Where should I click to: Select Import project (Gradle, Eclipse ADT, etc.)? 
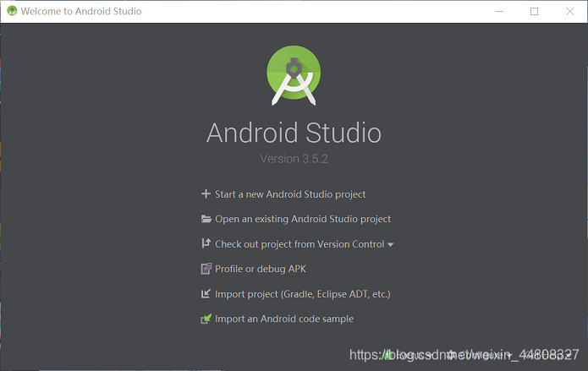(x=302, y=294)
